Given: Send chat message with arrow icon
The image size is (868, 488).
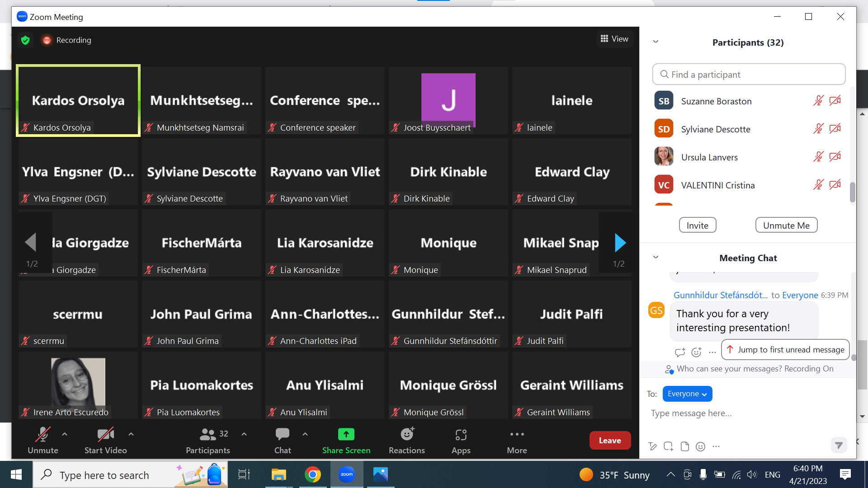Looking at the screenshot, I should pyautogui.click(x=839, y=446).
